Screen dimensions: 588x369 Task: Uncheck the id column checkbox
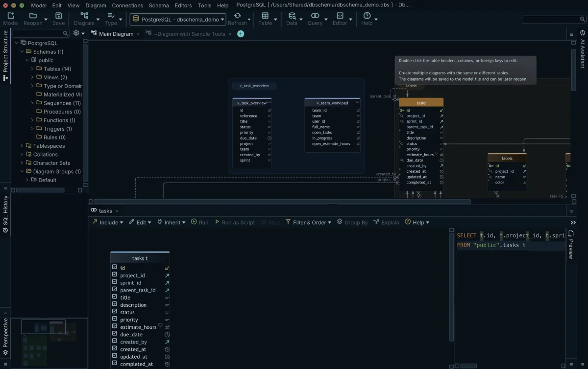[x=115, y=268]
